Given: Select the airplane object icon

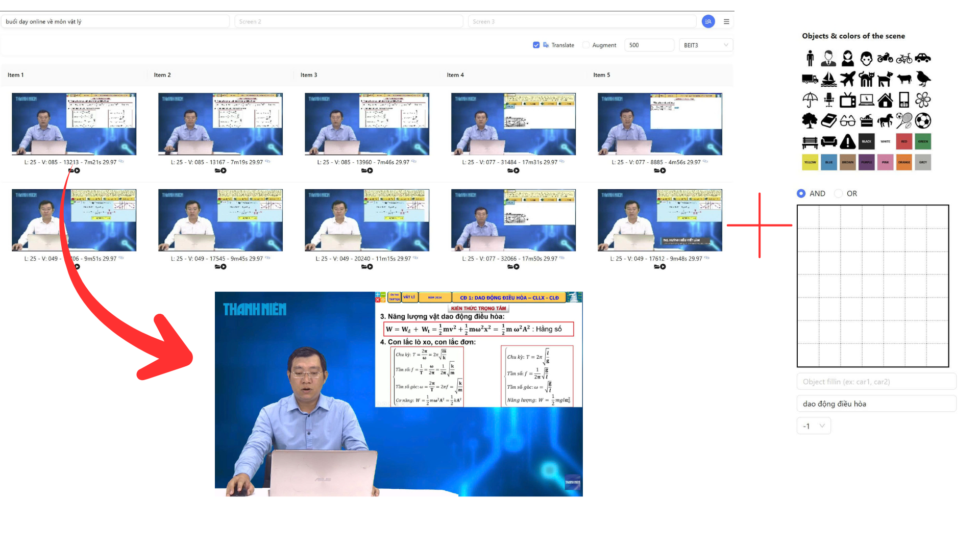Looking at the screenshot, I should [x=847, y=79].
